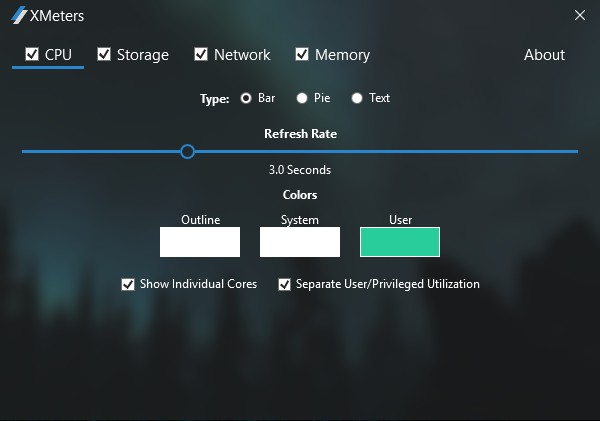Uncheck Separate User/Privileged Utilization
600x421 pixels.
(284, 284)
